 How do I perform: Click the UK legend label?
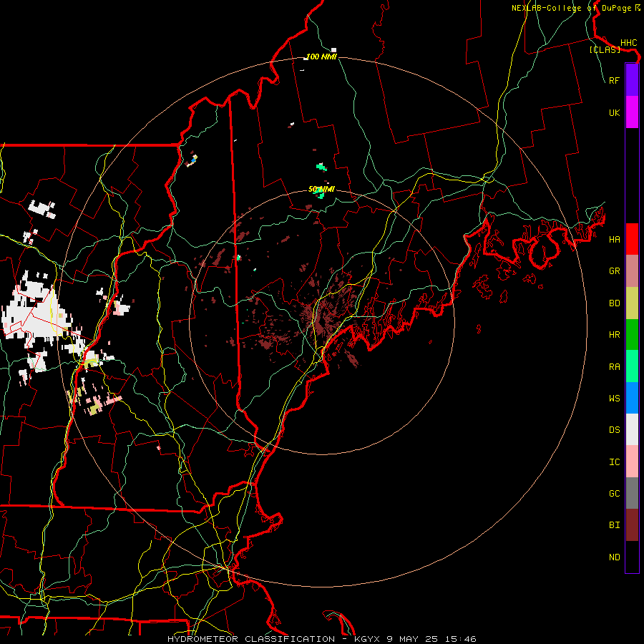pos(614,112)
